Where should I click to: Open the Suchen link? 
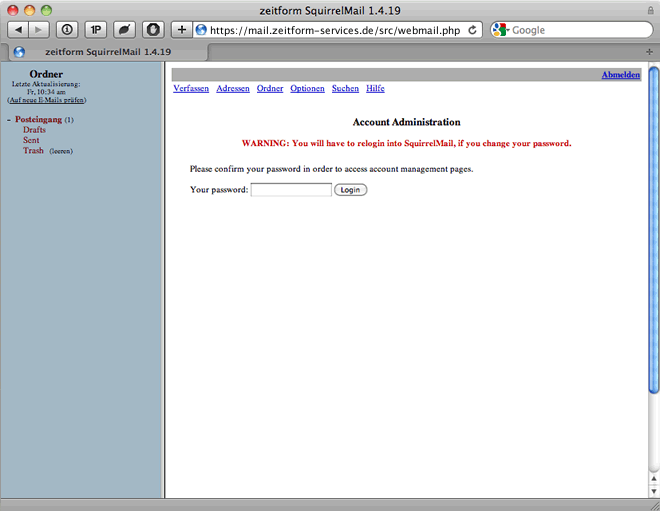[345, 88]
